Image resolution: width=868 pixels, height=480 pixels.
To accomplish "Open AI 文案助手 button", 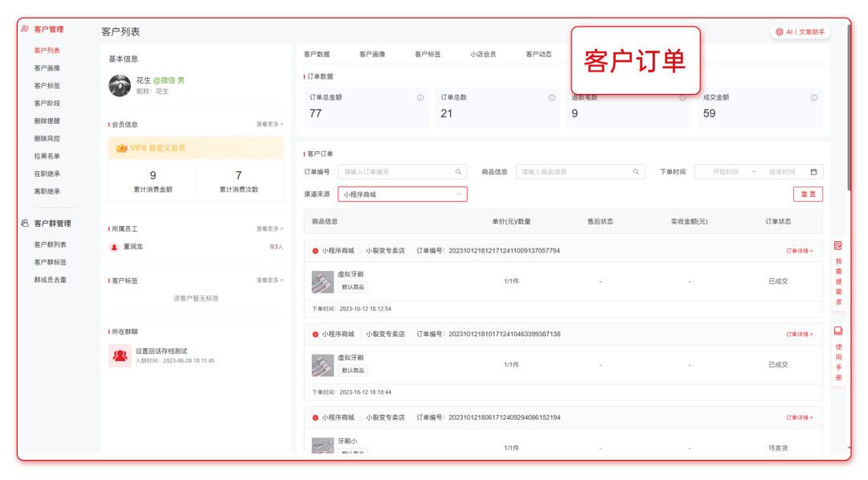I will pos(799,32).
